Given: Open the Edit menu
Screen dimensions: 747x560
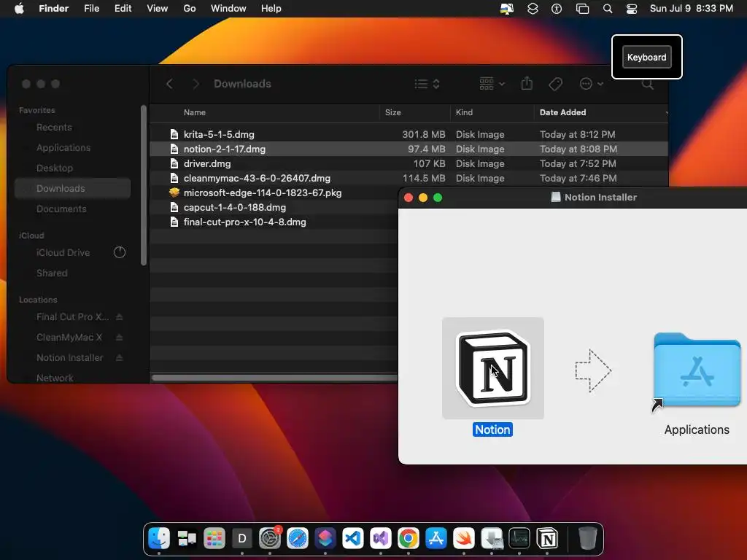Looking at the screenshot, I should pyautogui.click(x=123, y=9).
